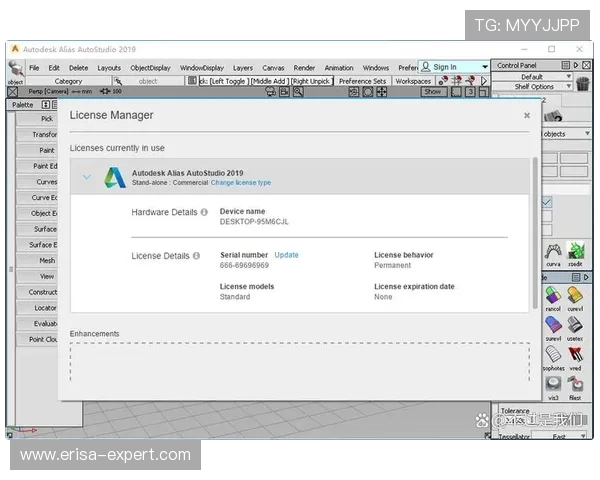The width and height of the screenshot is (600, 480).
Task: Toggle the checked box in the control panel
Action: [546, 203]
